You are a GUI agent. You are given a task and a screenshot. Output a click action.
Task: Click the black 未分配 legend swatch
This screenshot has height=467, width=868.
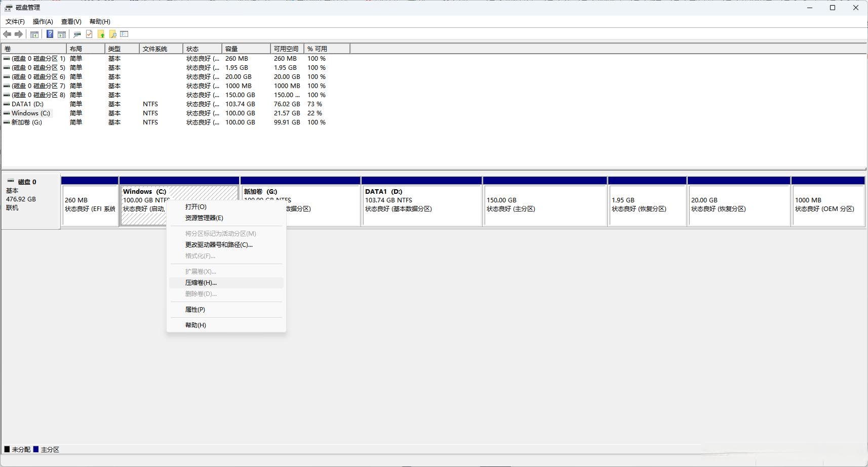[x=7, y=449]
